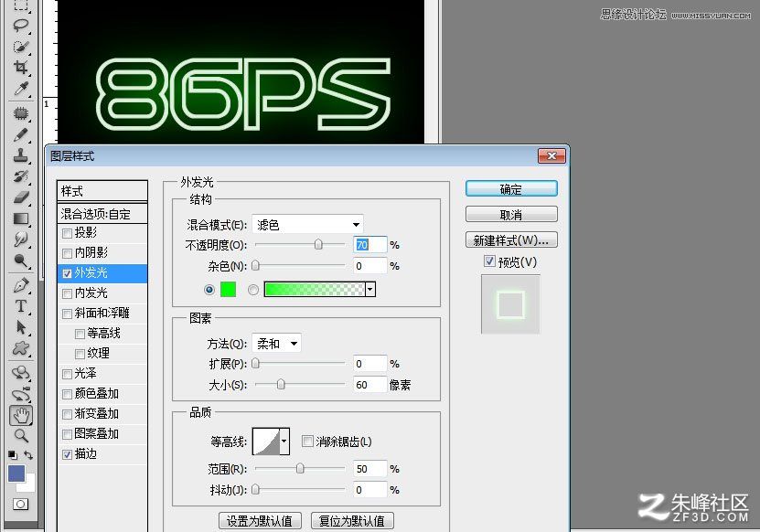This screenshot has height=532, width=760.
Task: Select the Eyedropper tool
Action: point(21,89)
